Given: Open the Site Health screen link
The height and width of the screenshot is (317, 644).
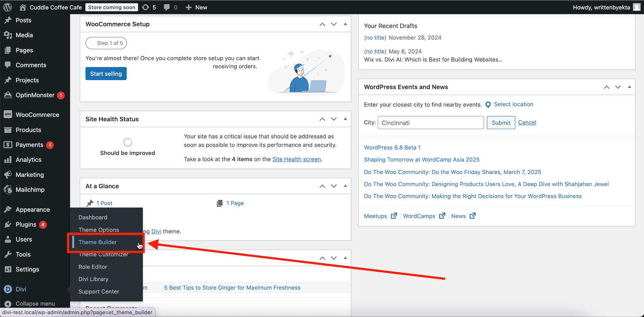Looking at the screenshot, I should tap(297, 159).
